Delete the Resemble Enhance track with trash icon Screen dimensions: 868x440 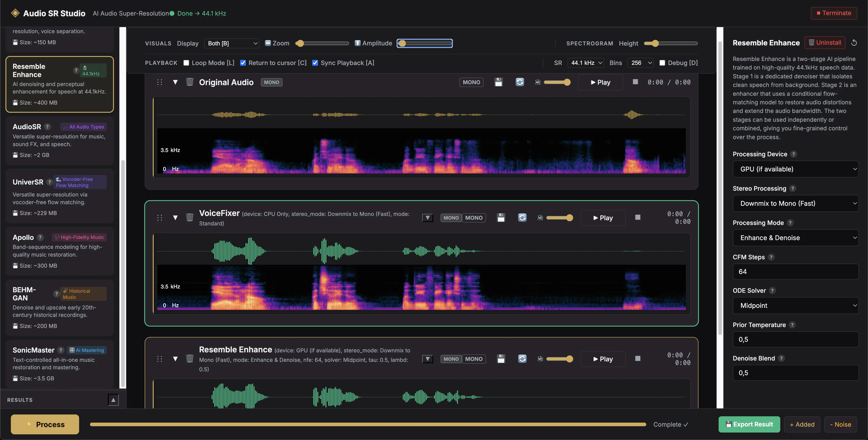pyautogui.click(x=190, y=359)
